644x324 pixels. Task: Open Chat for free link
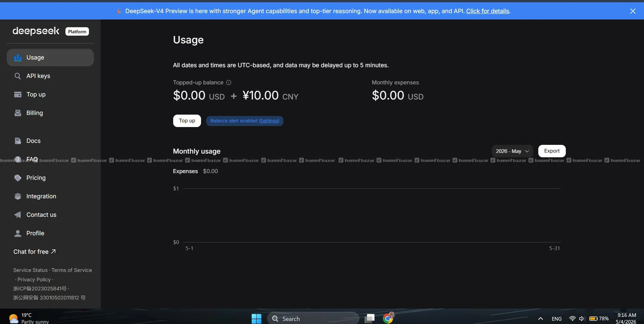click(x=34, y=252)
